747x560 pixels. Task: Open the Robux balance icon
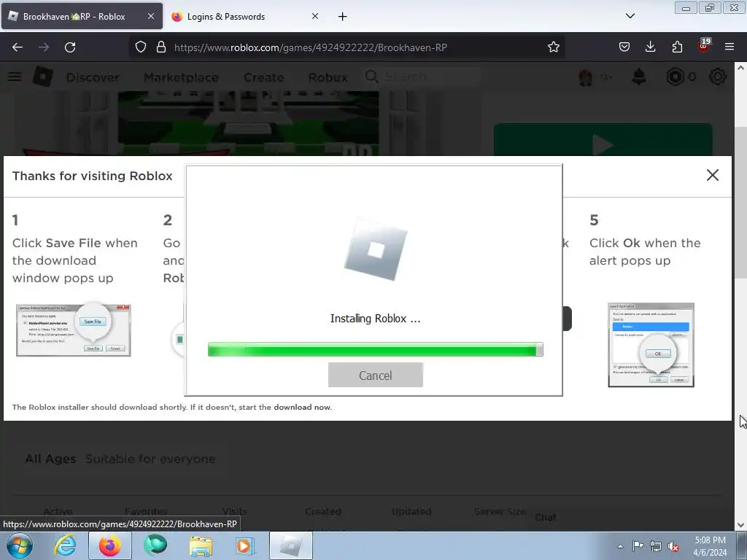point(675,77)
